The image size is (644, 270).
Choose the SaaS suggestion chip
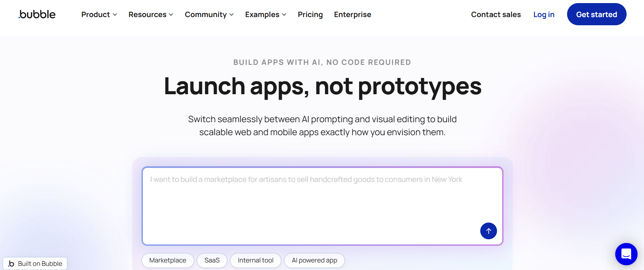click(x=212, y=260)
